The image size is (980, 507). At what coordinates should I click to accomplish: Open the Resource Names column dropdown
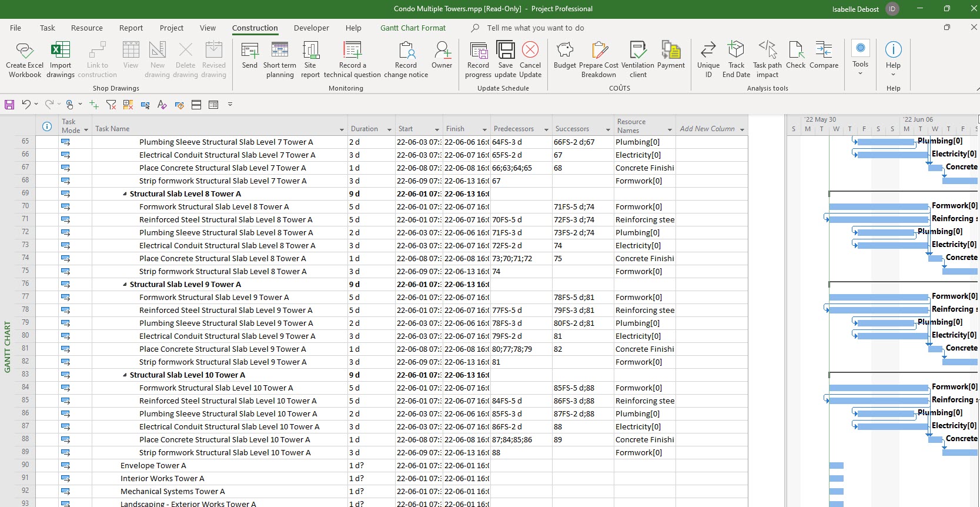pyautogui.click(x=670, y=129)
